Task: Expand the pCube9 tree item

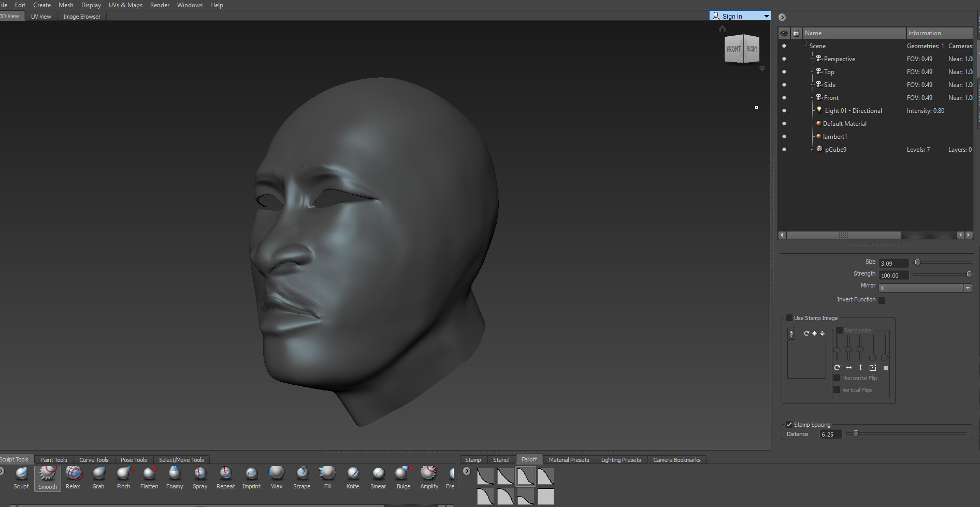Action: tap(811, 149)
